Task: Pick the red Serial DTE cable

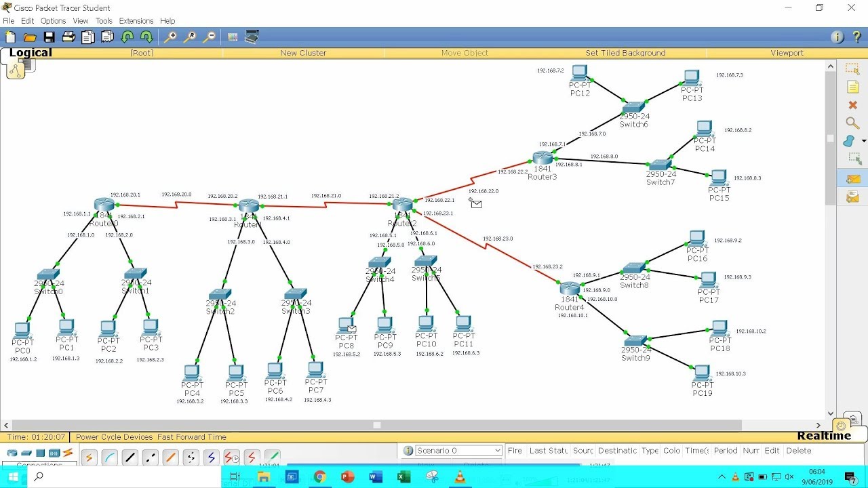Action: (x=252, y=457)
